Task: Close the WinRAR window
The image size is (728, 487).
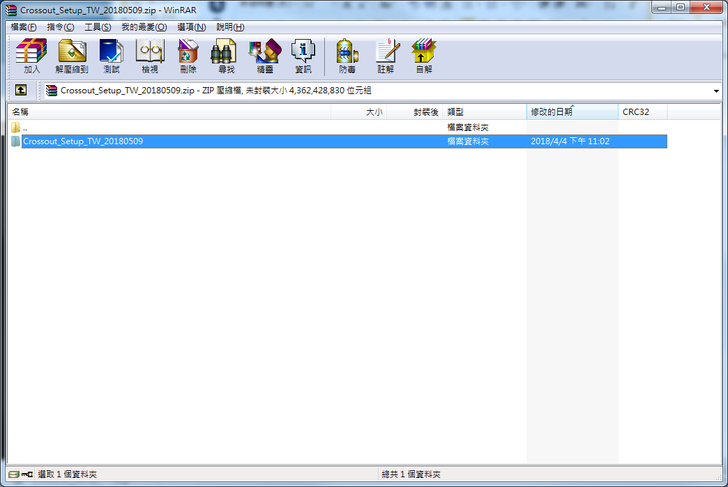Action: point(706,7)
